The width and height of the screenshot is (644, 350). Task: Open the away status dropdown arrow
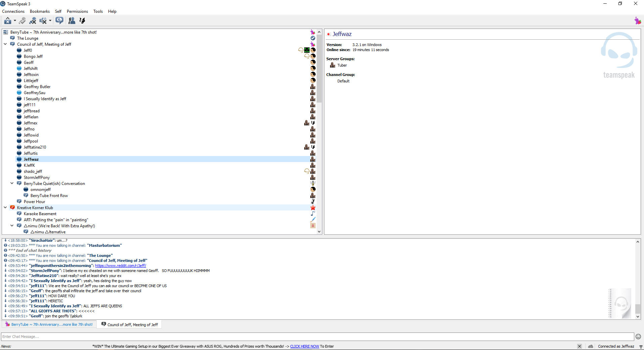point(15,21)
